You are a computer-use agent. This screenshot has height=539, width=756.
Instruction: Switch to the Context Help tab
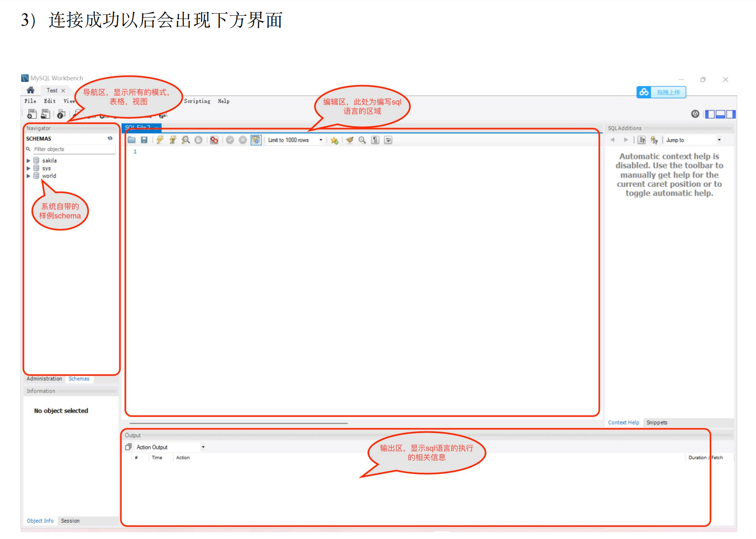[624, 422]
